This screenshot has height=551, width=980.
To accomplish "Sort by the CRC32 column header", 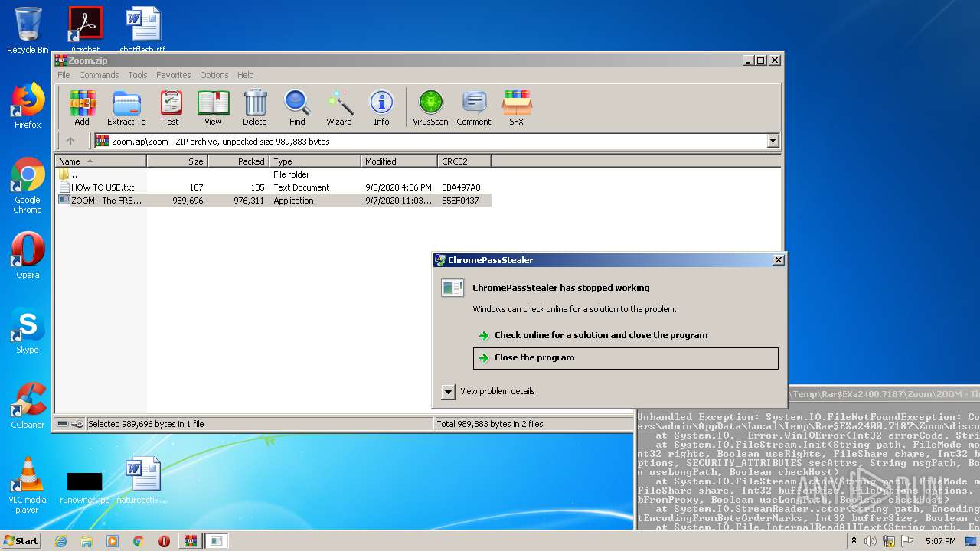I will (x=465, y=161).
